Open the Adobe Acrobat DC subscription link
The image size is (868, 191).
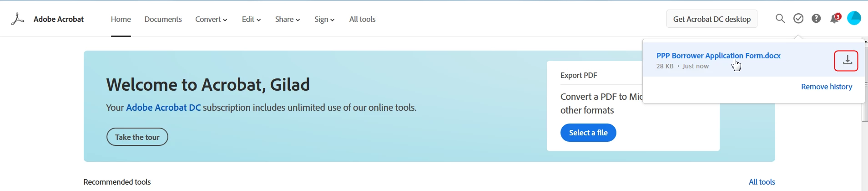pyautogui.click(x=163, y=108)
